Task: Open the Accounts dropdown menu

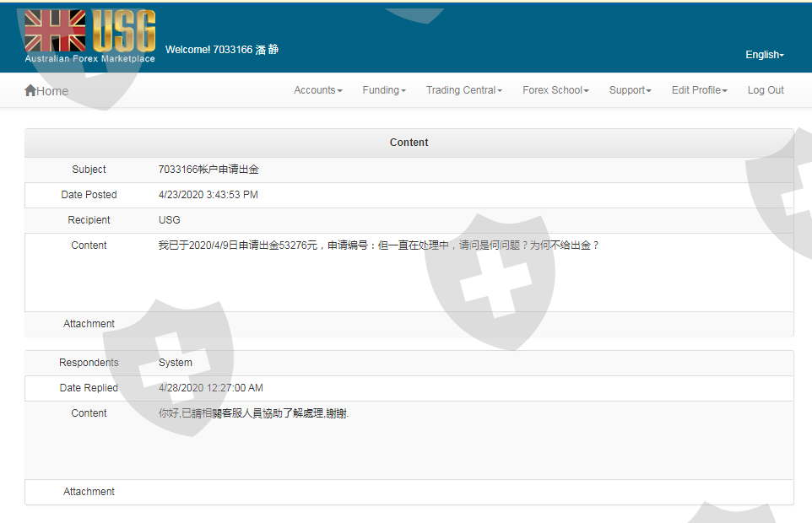Action: [x=317, y=90]
